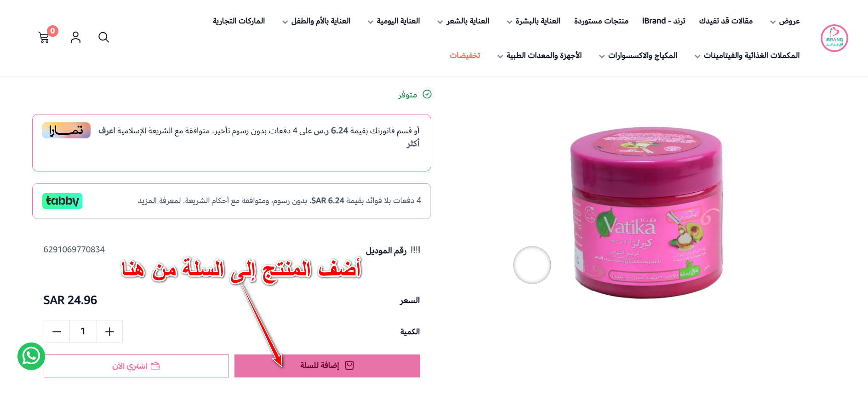Click the quantity input field

click(x=83, y=331)
